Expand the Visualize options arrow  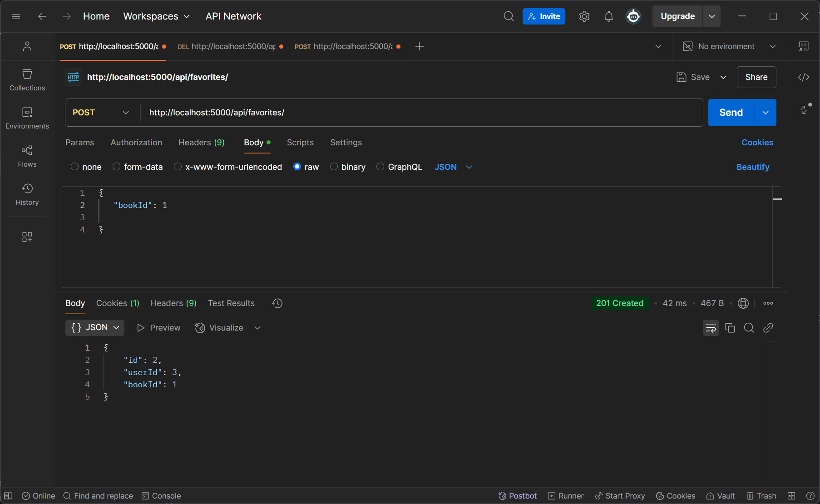click(x=257, y=328)
